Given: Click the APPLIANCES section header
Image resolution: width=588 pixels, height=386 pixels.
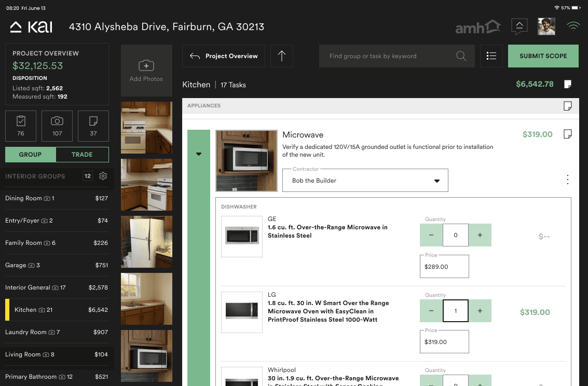Looking at the screenshot, I should (x=380, y=106).
